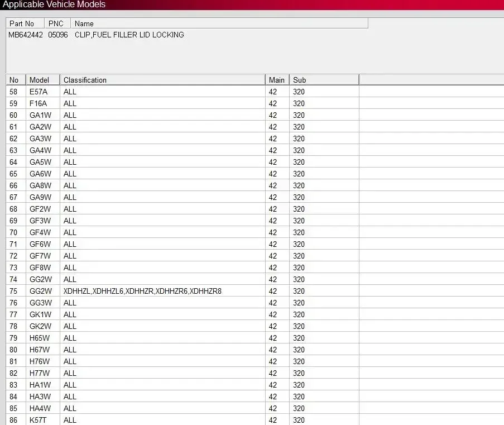The width and height of the screenshot is (504, 425).
Task: Select the Part No header in the top list
Action: click(25, 23)
